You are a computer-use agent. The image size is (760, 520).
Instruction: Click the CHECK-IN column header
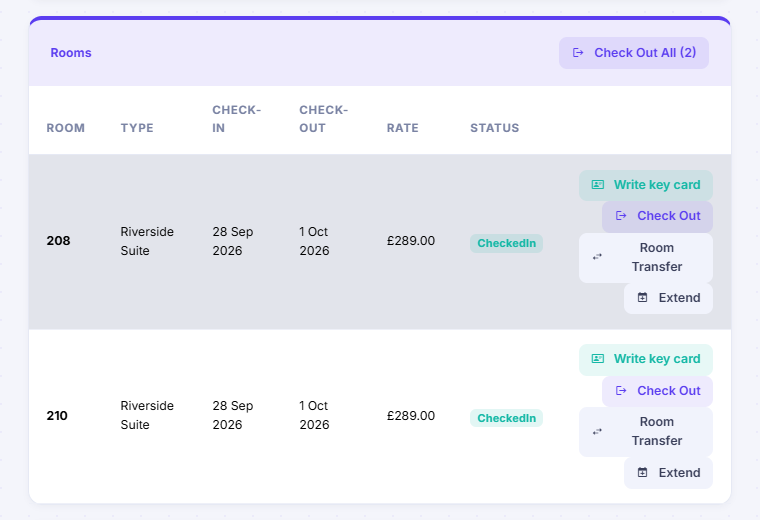(x=237, y=119)
